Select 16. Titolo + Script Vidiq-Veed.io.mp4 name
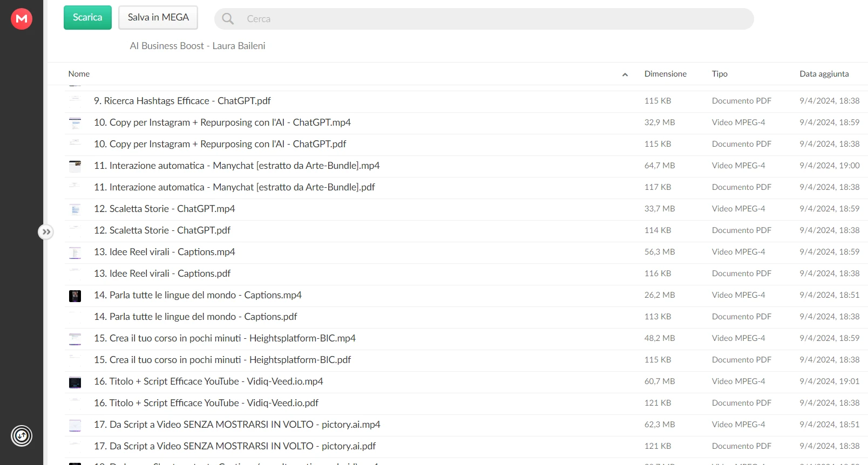 [208, 381]
